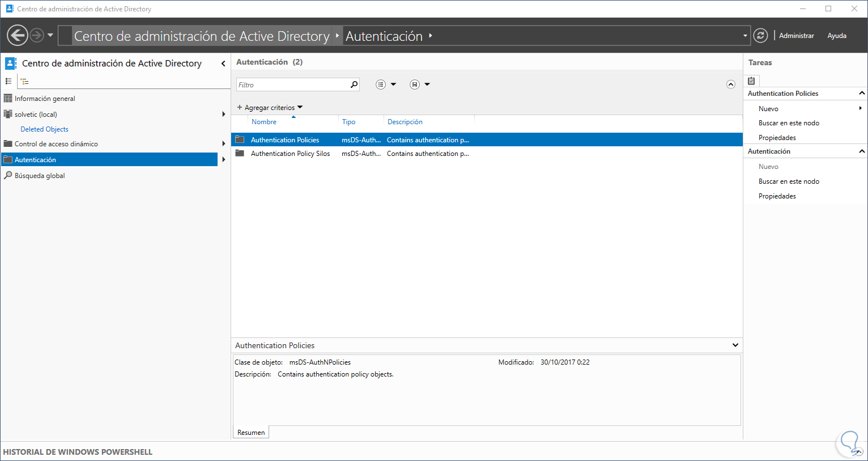This screenshot has width=868, height=461.
Task: Open dropdown arrow beside saved queries icon
Action: point(427,84)
